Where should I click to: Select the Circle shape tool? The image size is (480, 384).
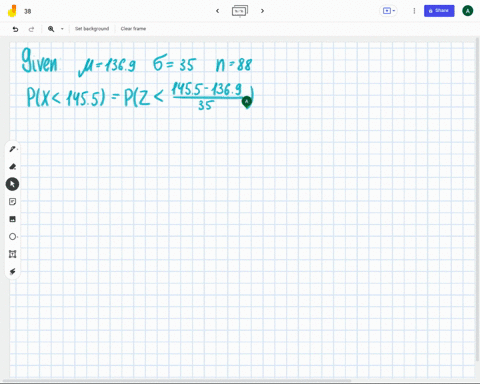[x=12, y=237]
